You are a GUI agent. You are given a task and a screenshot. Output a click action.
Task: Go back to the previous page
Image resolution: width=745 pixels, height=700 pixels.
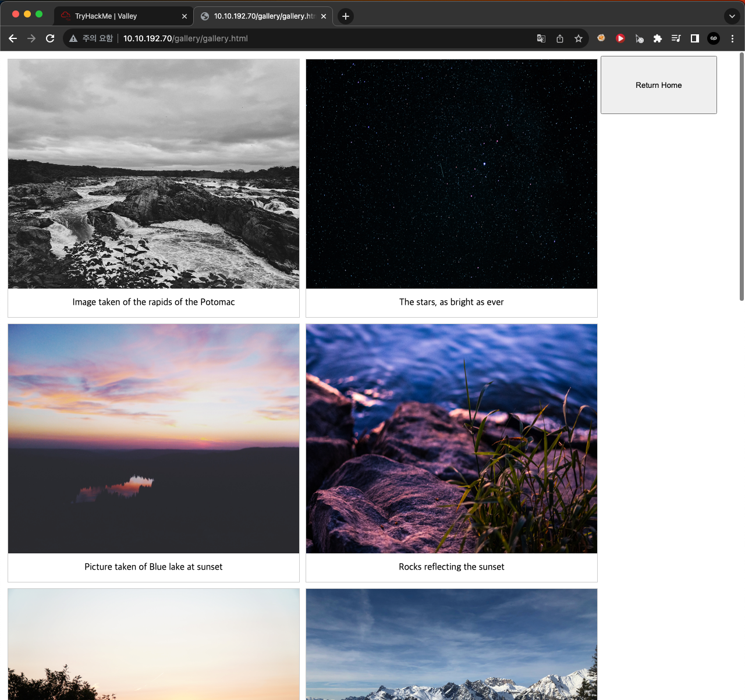click(13, 38)
